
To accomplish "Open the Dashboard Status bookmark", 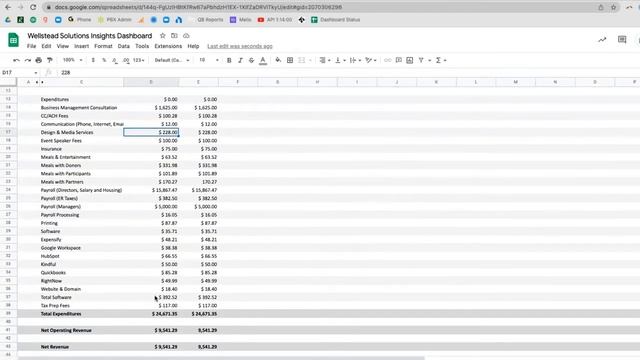I will (336, 20).
